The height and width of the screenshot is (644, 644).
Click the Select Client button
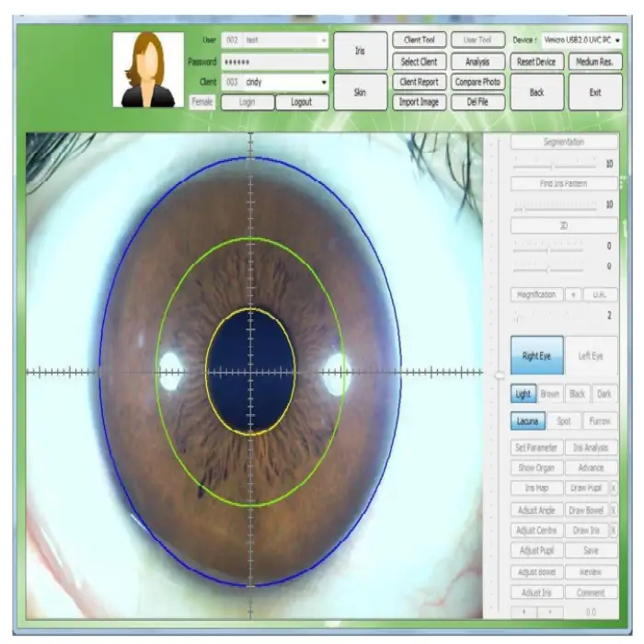419,62
